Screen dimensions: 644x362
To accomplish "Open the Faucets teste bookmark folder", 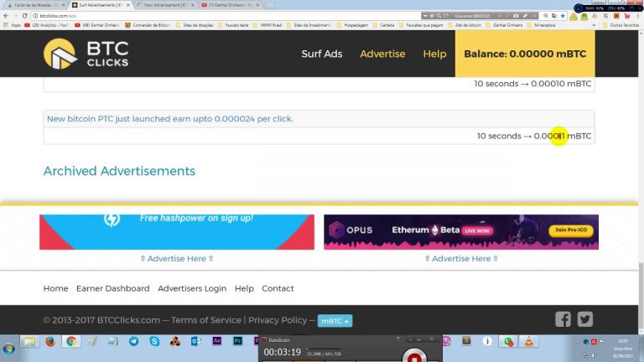I will (233, 25).
